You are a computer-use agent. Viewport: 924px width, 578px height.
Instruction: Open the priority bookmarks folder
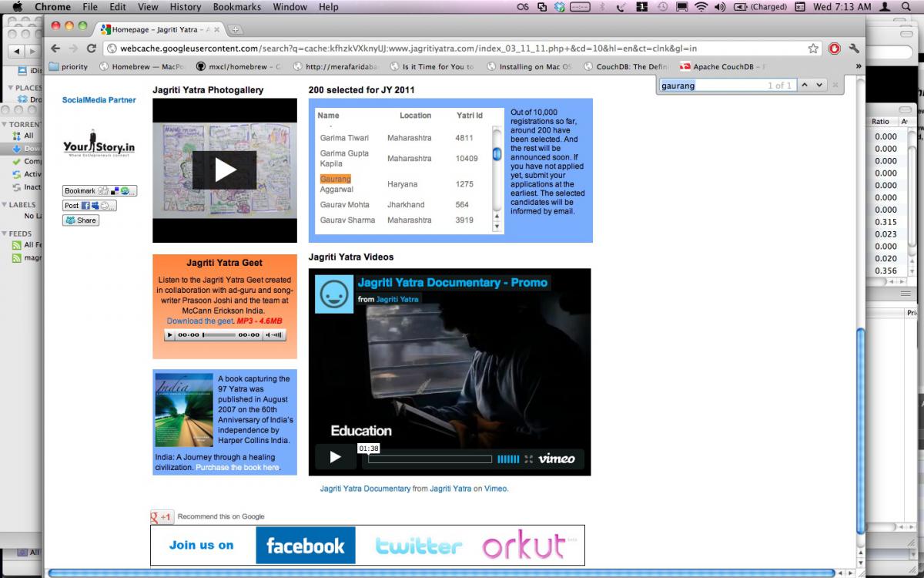point(68,67)
